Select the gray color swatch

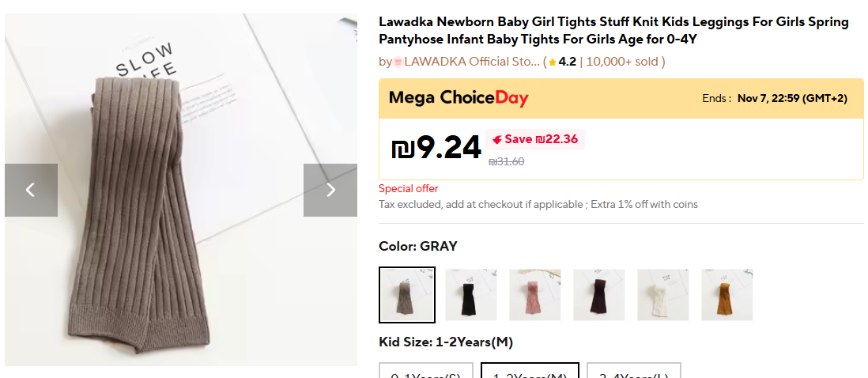click(407, 295)
